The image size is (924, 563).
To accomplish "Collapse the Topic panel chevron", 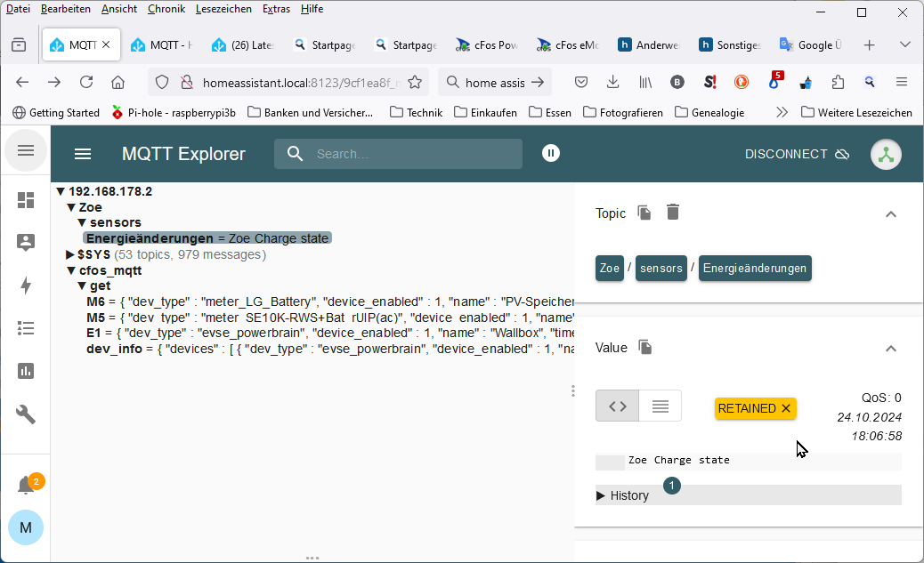I will (890, 213).
